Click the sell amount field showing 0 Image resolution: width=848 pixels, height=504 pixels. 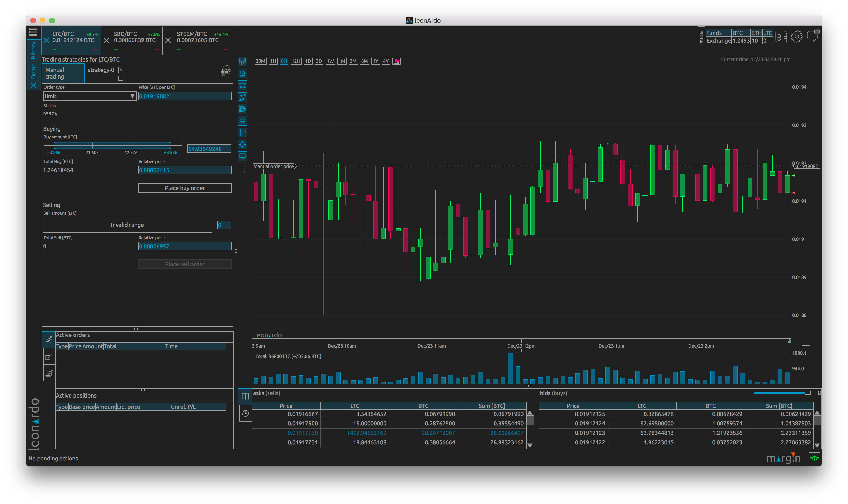(x=224, y=225)
